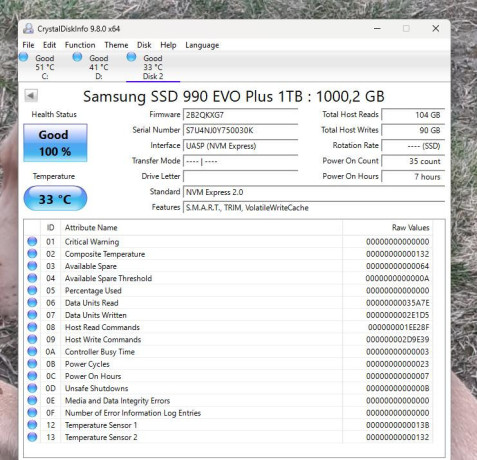Image resolution: width=477 pixels, height=460 pixels.
Task: Click status orb of Percentage Used row
Action: 32,290
